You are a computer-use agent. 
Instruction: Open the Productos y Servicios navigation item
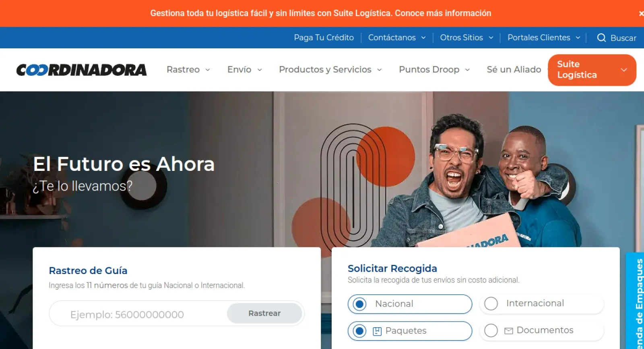[325, 70]
